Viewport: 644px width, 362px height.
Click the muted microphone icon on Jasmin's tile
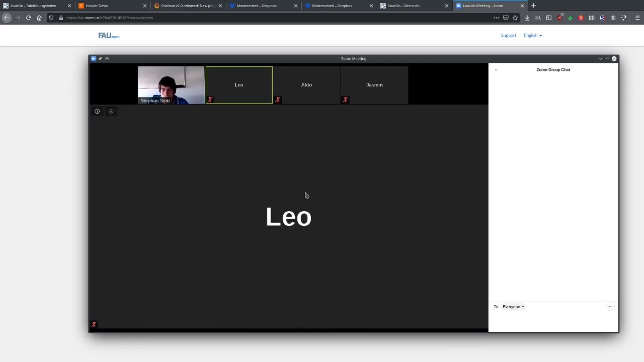[x=345, y=100]
